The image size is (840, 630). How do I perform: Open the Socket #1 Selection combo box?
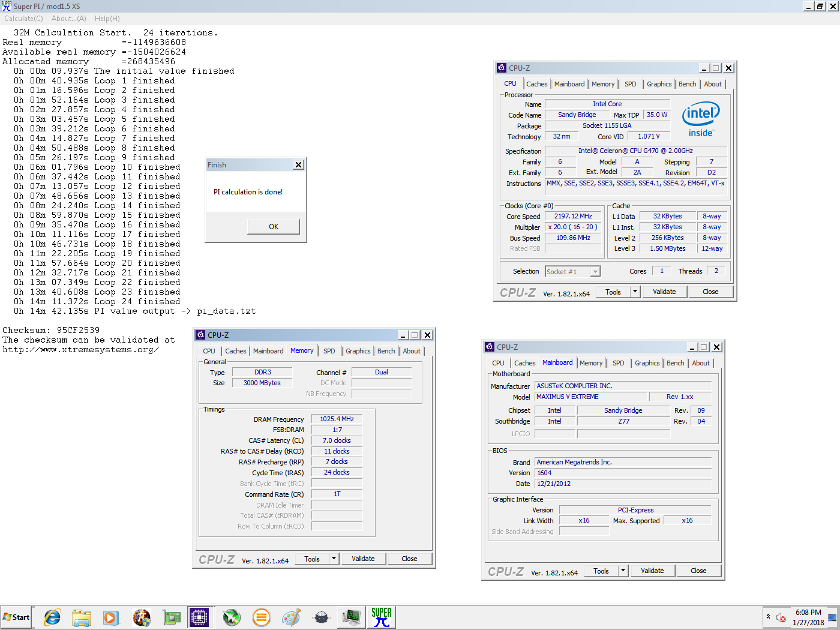point(572,272)
